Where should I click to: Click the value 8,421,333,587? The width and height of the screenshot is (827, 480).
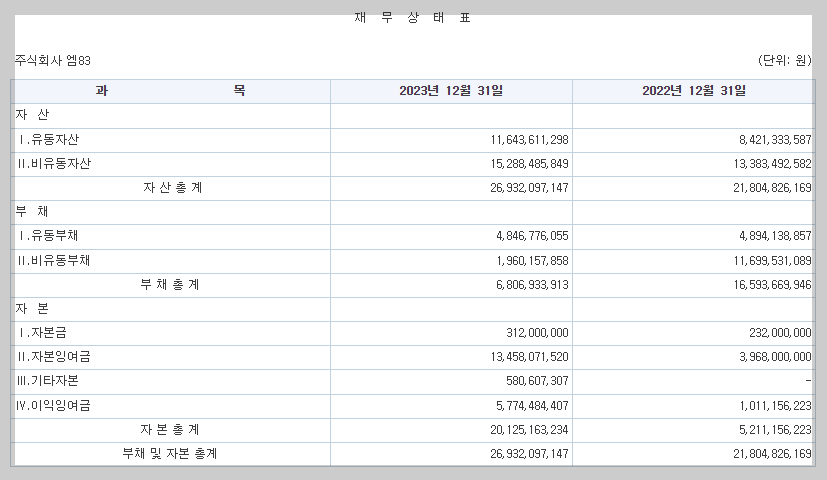775,140
